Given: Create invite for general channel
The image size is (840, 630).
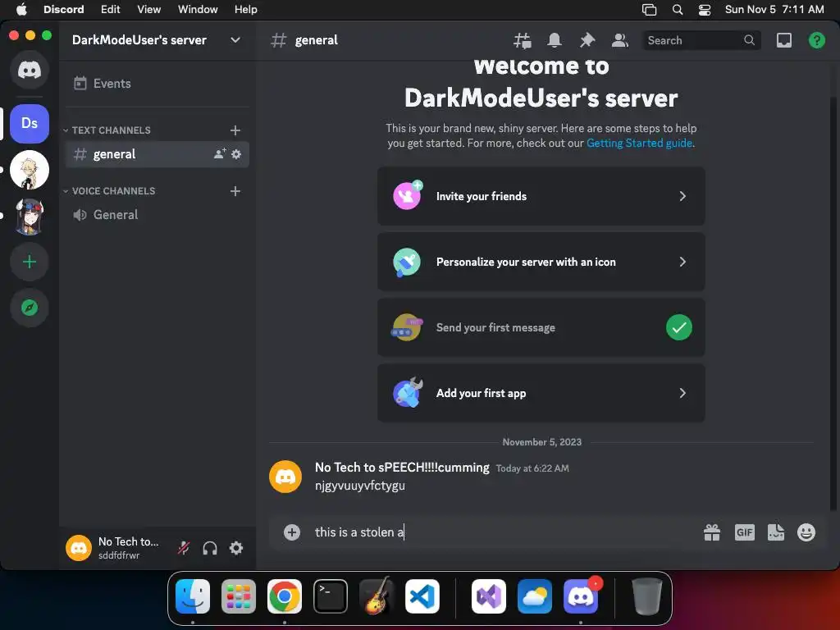Looking at the screenshot, I should click(220, 154).
